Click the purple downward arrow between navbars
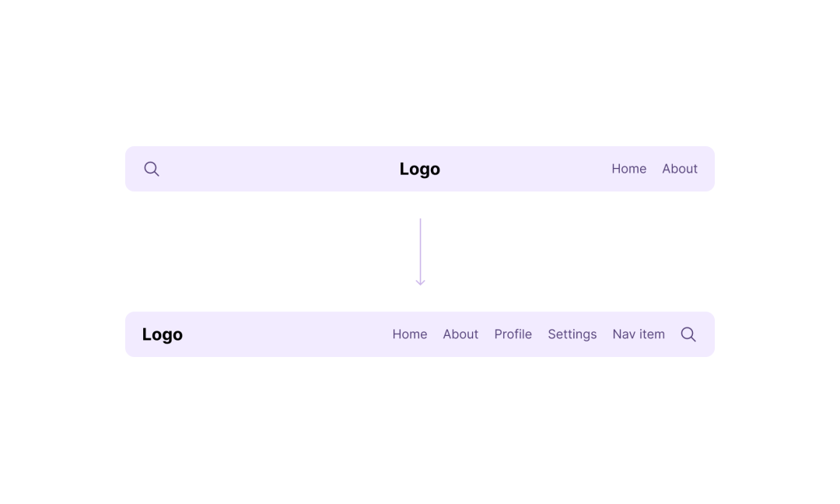Image resolution: width=840 pixels, height=504 pixels. click(421, 252)
